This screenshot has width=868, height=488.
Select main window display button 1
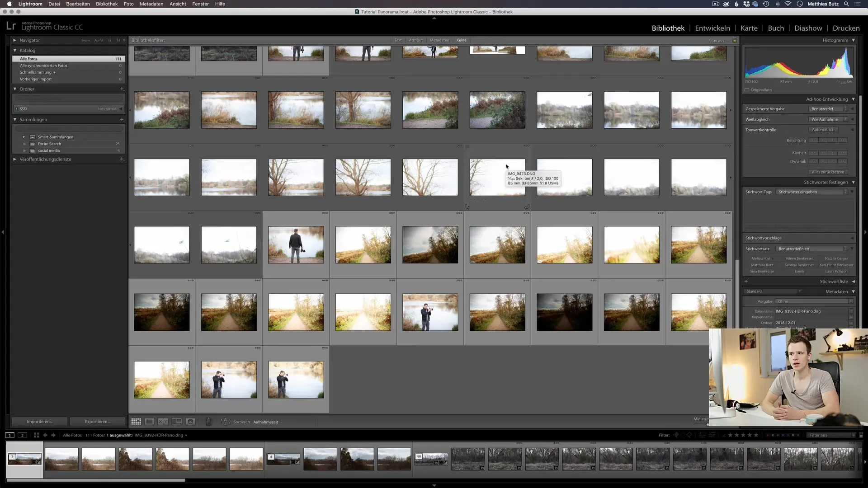9,435
